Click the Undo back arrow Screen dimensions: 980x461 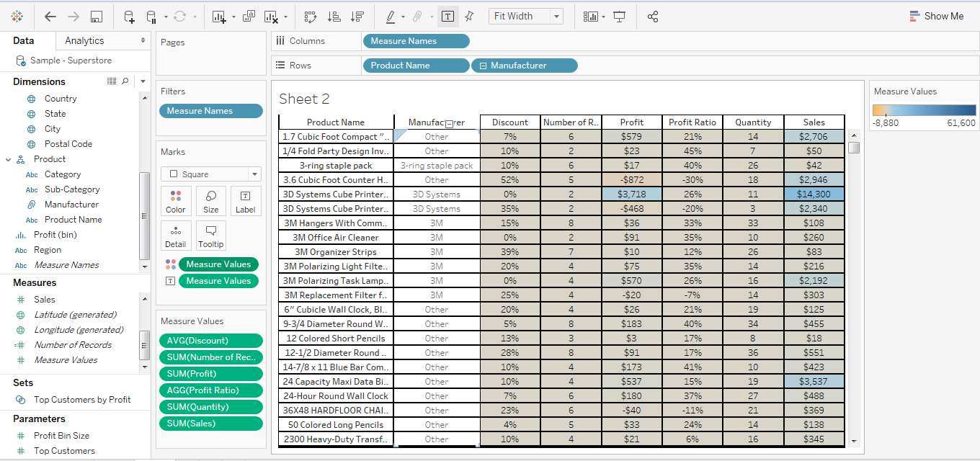tap(50, 16)
